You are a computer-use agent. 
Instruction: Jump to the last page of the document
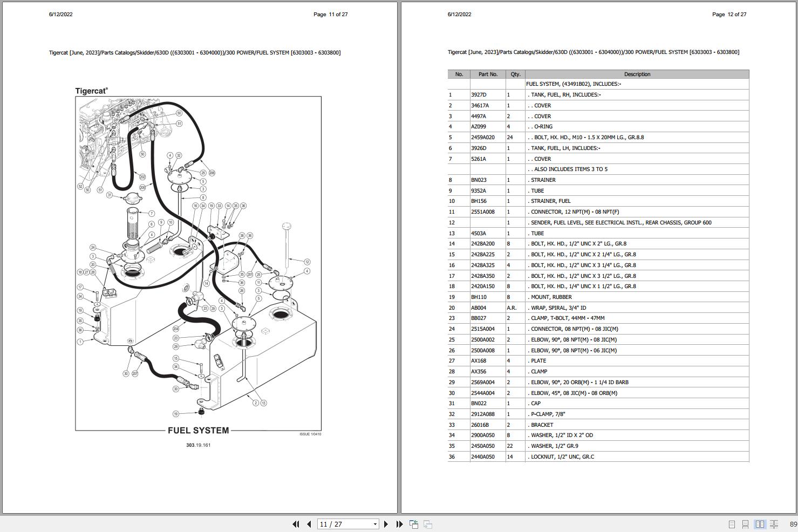(399, 524)
